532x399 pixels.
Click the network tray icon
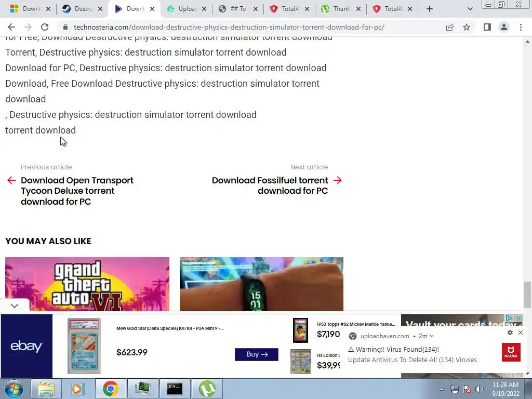click(454, 389)
